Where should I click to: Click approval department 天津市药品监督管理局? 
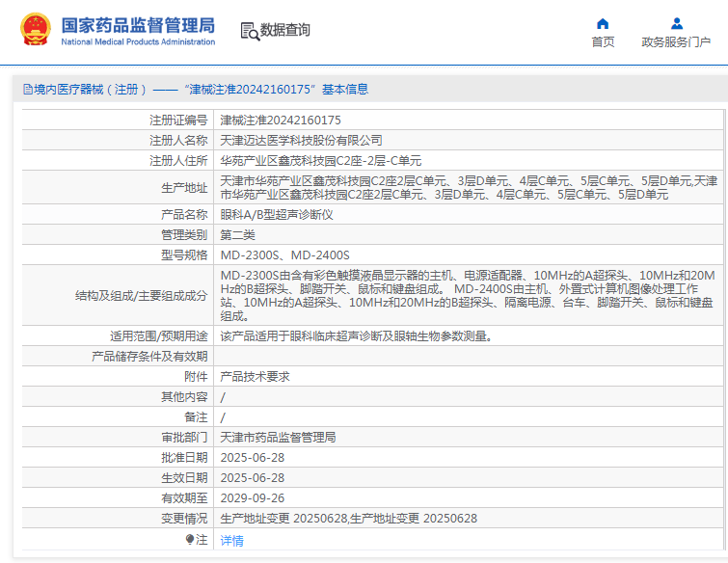tap(278, 438)
